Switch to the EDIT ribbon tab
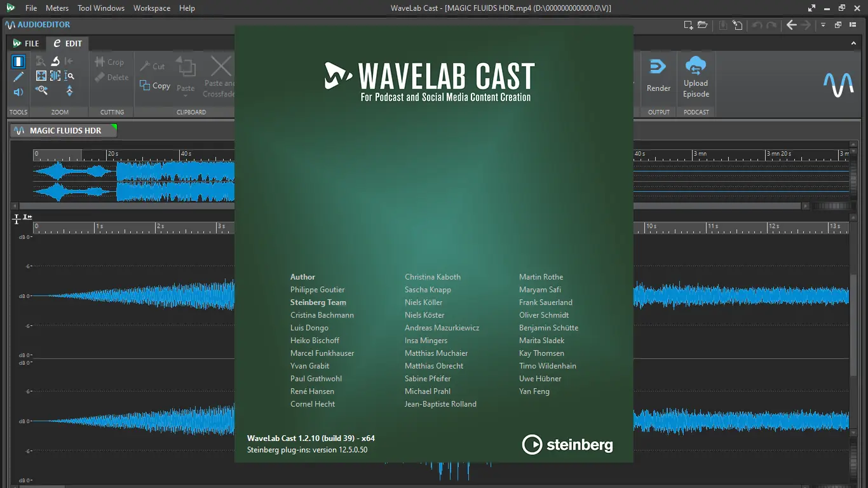The width and height of the screenshot is (868, 488). point(67,44)
